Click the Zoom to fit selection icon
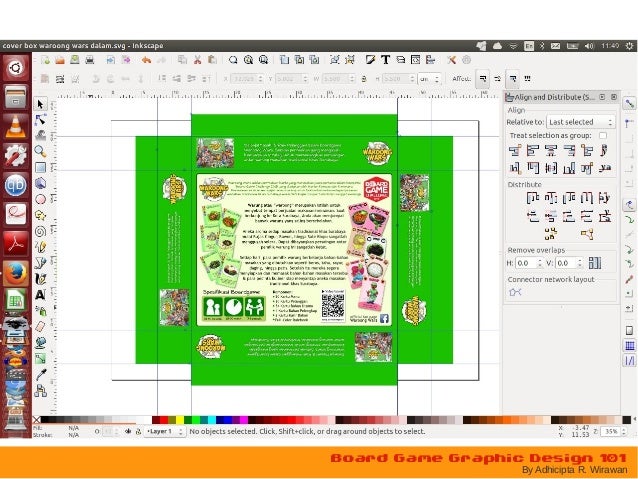This screenshot has width=638, height=479. click(x=233, y=60)
